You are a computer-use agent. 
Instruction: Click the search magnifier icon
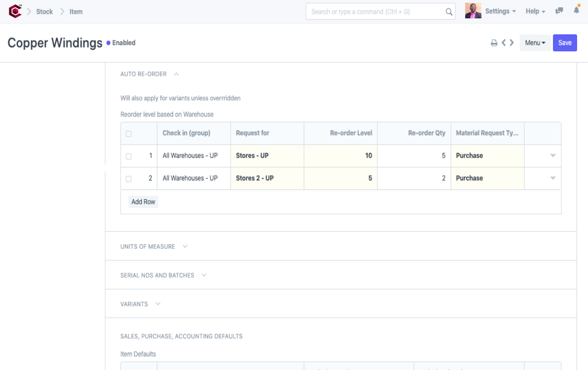click(x=449, y=12)
